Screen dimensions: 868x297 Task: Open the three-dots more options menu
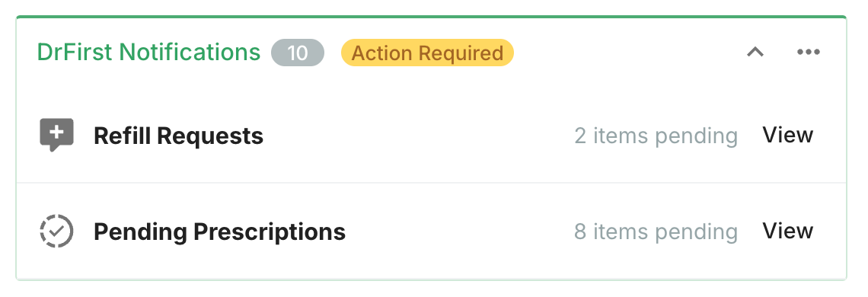(808, 52)
